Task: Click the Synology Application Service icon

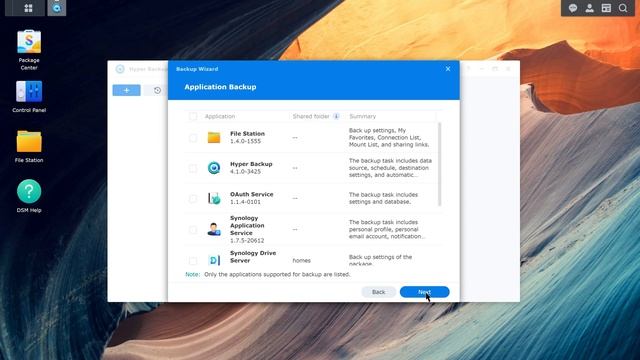Action: pyautogui.click(x=214, y=229)
